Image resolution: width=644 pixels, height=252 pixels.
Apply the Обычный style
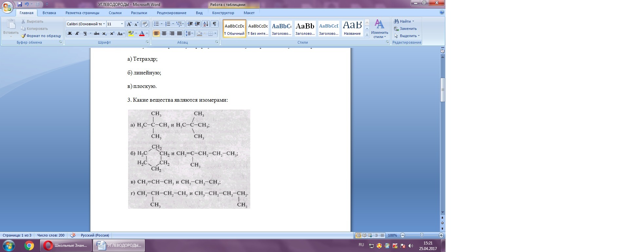pyautogui.click(x=235, y=29)
